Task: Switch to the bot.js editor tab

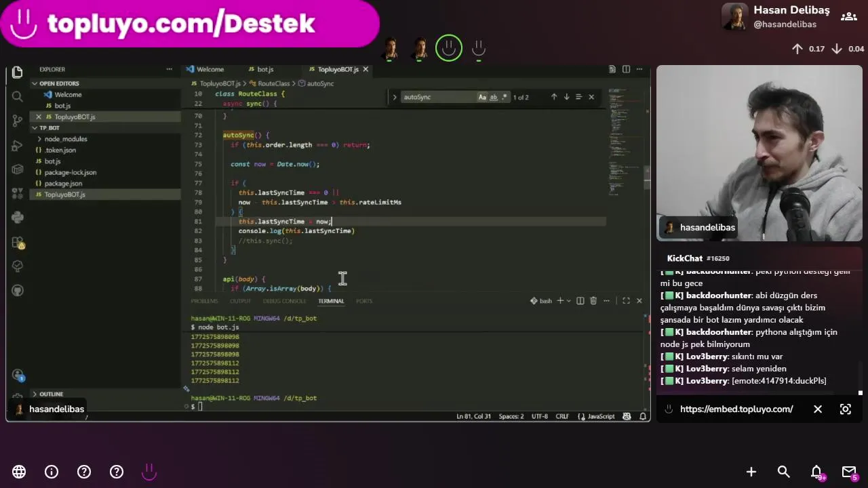Action: click(x=262, y=69)
